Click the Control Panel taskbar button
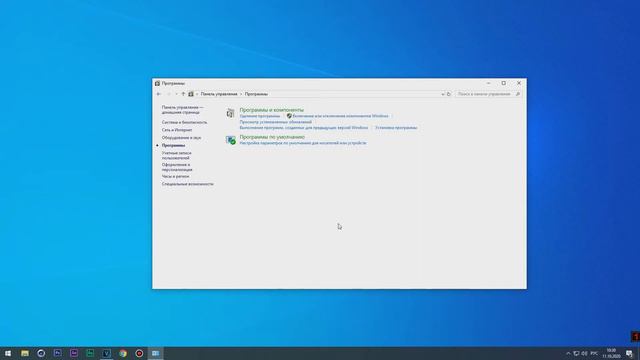This screenshot has width=640, height=360. (156, 353)
